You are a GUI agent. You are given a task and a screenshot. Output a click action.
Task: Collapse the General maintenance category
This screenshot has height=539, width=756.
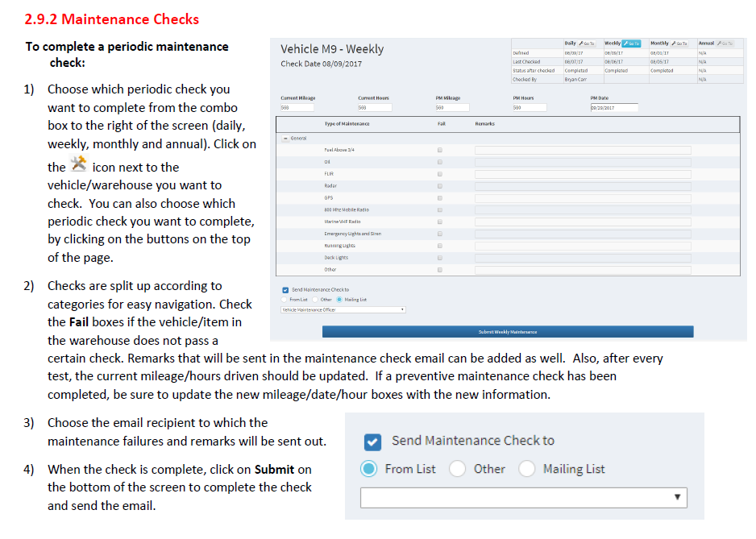[285, 139]
